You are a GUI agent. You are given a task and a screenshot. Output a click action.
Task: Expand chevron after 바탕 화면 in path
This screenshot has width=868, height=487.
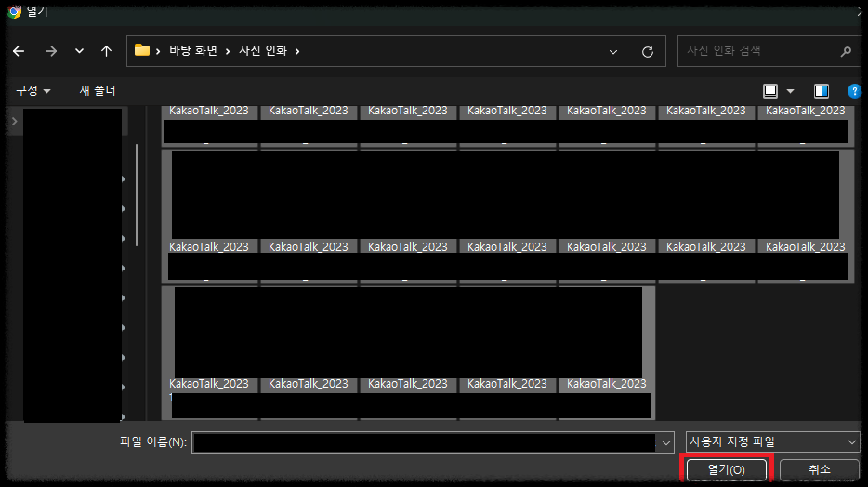pos(228,51)
